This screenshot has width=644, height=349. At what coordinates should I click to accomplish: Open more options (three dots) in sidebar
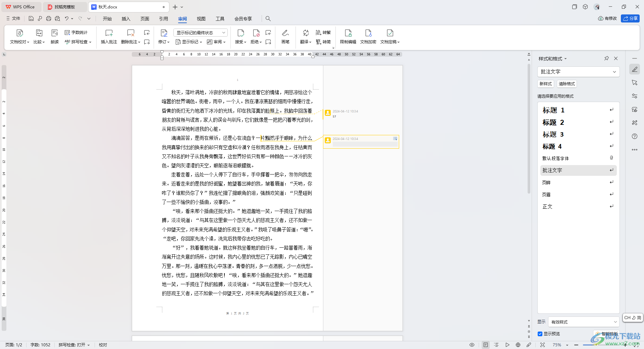click(635, 150)
